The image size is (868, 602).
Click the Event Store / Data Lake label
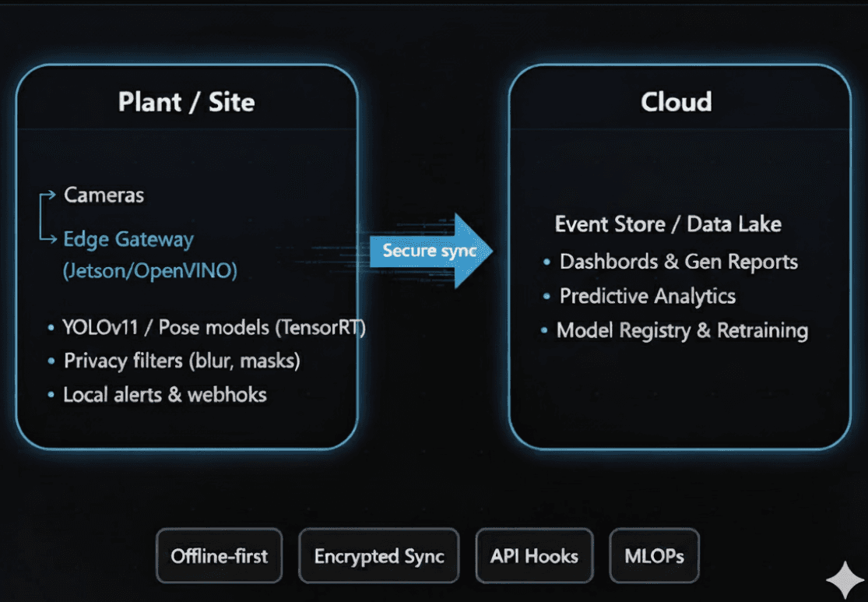point(667,224)
